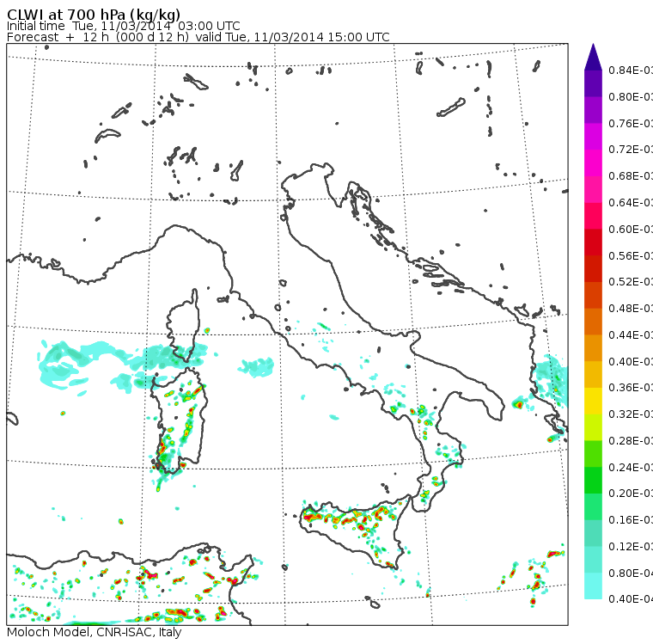This screenshot has height=644, width=653.
Task: Click the 0.36E-03 colorbar label
Action: [631, 388]
